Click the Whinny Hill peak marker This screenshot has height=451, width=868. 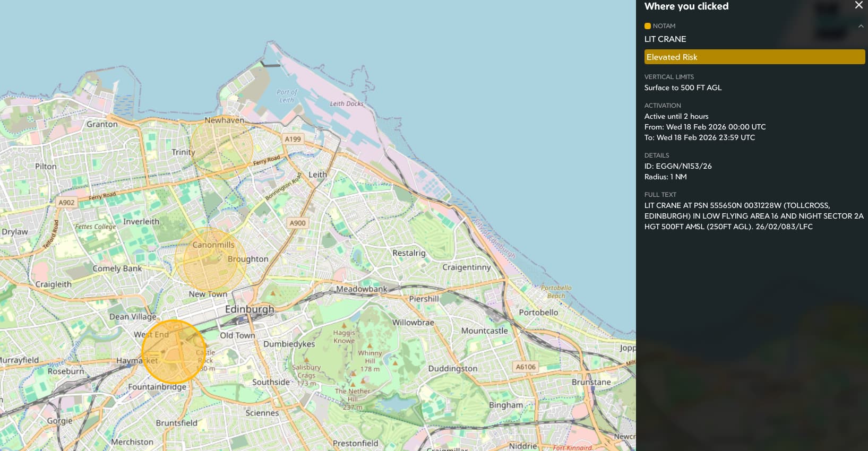point(369,345)
